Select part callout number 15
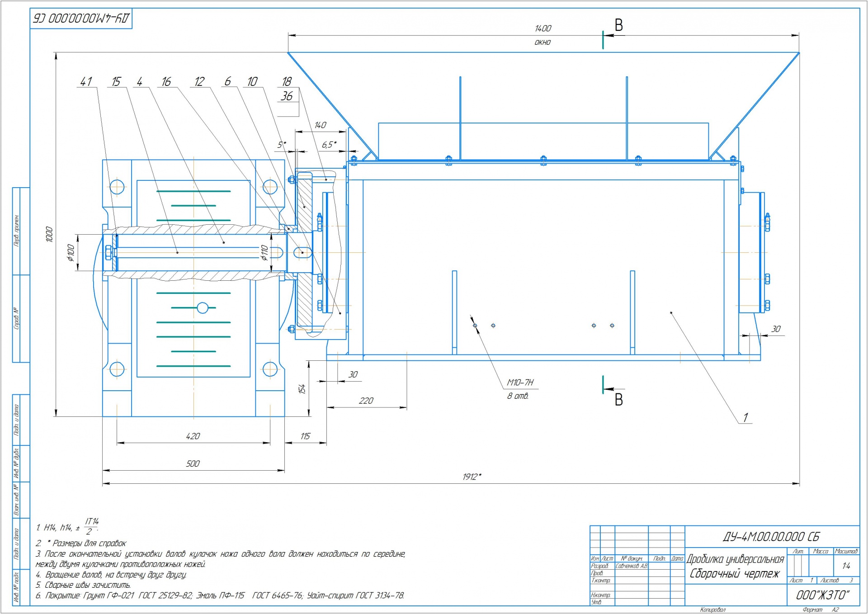This screenshot has width=868, height=614. [x=116, y=81]
